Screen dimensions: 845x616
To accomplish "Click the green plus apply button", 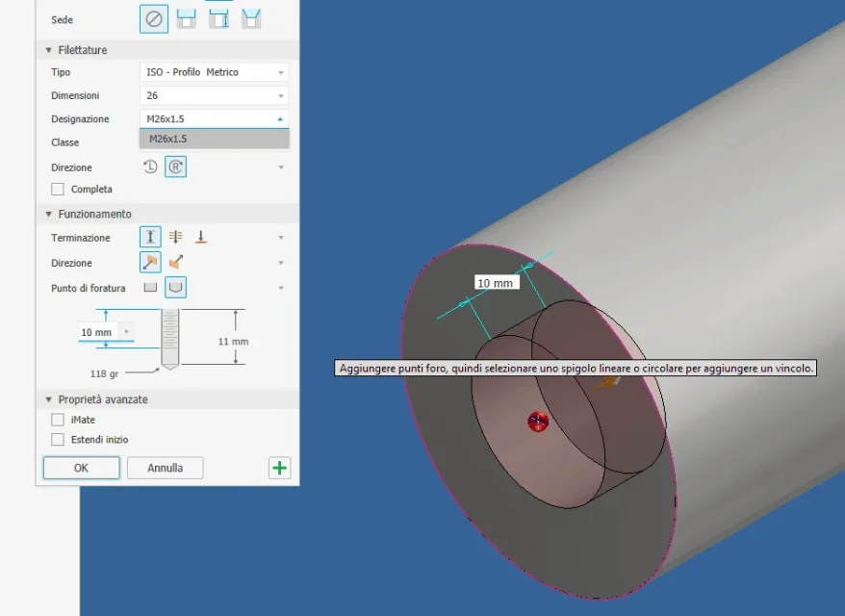I will tap(279, 468).
